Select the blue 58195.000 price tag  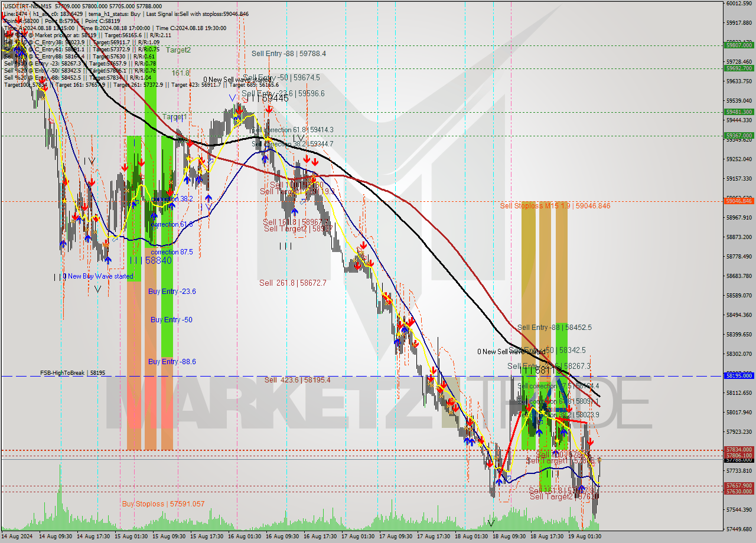click(x=739, y=376)
